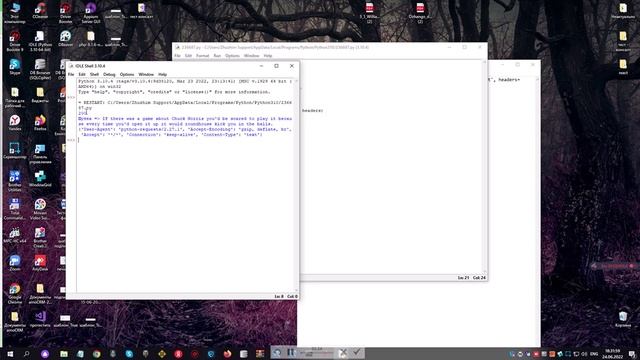Screen dimensions: 640x360
Task: Open the Windows Start menu
Action: [10, 353]
